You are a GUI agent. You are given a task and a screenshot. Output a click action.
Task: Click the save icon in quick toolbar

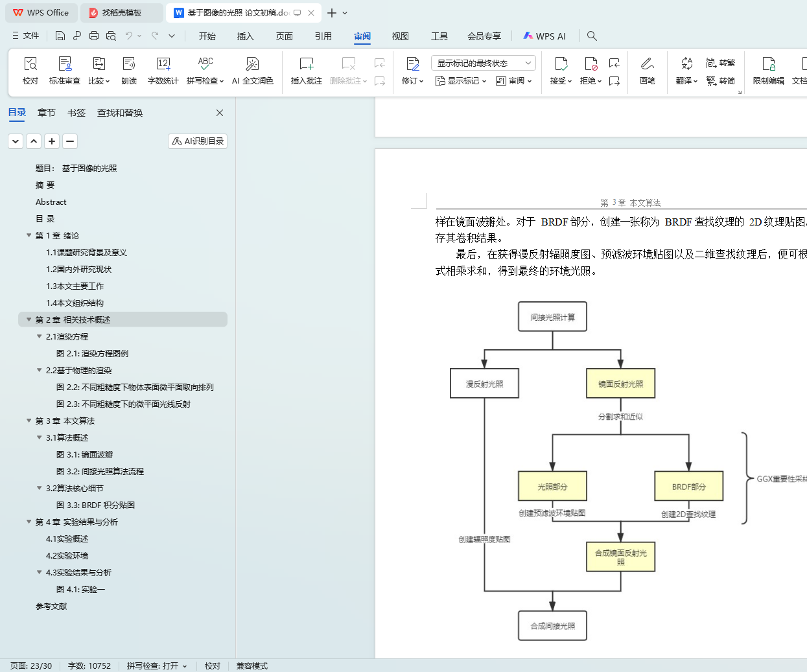(x=60, y=36)
